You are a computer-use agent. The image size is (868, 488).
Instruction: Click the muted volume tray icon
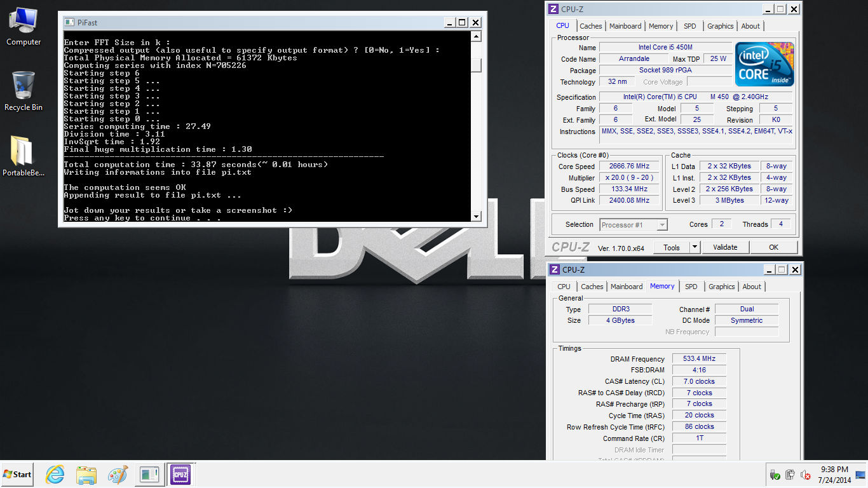pos(805,475)
